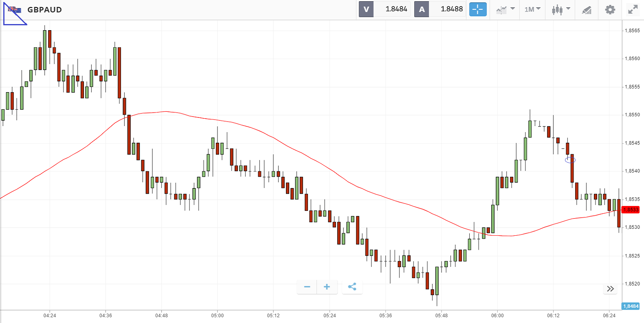Click the 06:24 time axis label
The height and width of the screenshot is (323, 644).
[x=609, y=316]
